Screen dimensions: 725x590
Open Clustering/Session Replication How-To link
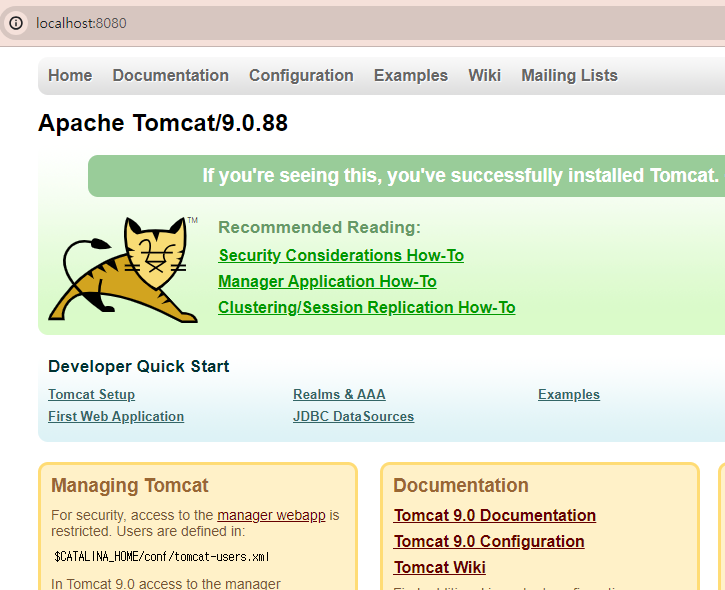(x=367, y=307)
